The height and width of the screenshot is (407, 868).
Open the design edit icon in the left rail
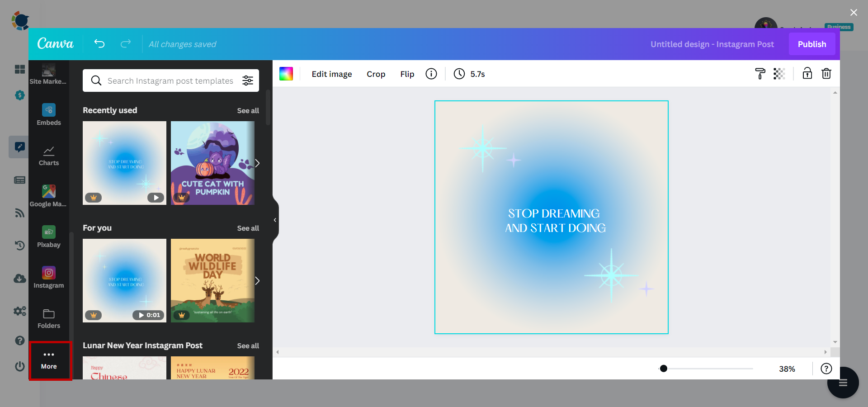coord(19,147)
